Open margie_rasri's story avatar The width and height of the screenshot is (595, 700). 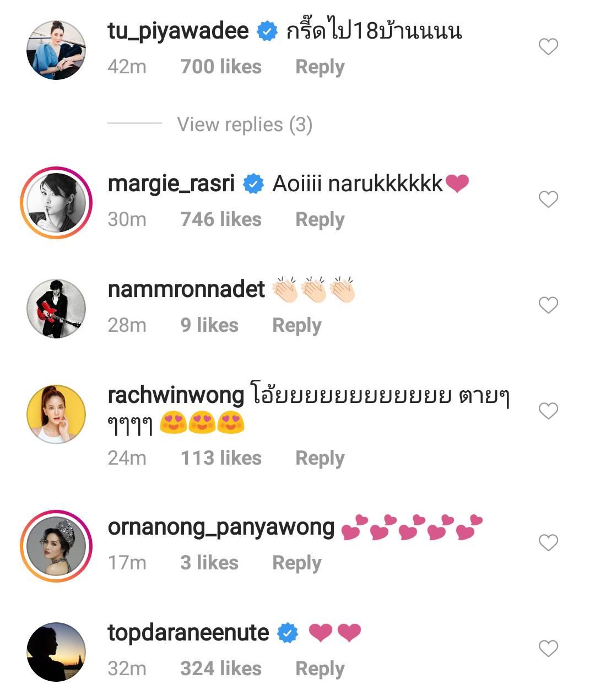(x=56, y=202)
